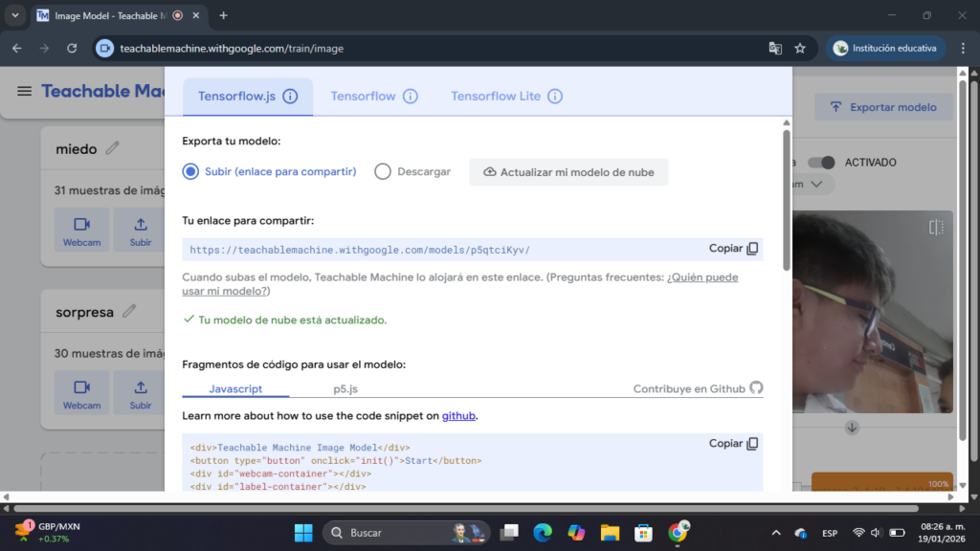This screenshot has width=980, height=551.
Task: Copy the shareable model link
Action: pos(733,249)
